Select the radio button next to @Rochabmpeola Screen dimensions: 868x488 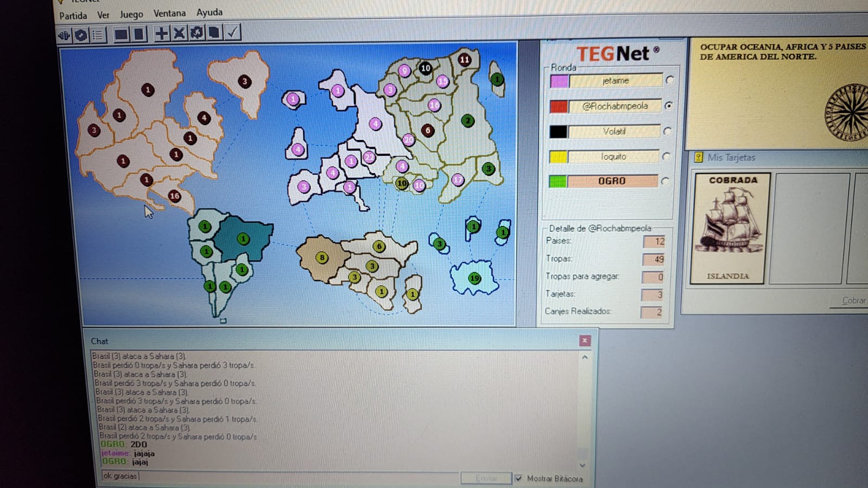669,105
